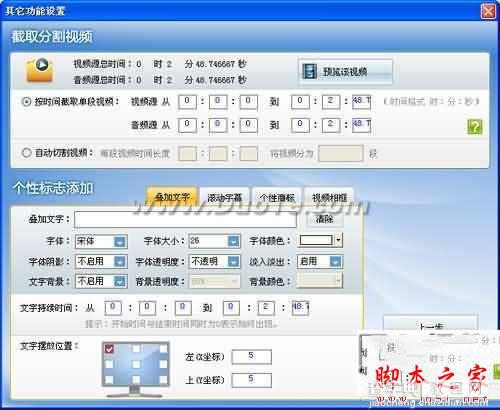Click the video folder icon beside source duration
This screenshot has width=500, height=410.
(x=40, y=70)
